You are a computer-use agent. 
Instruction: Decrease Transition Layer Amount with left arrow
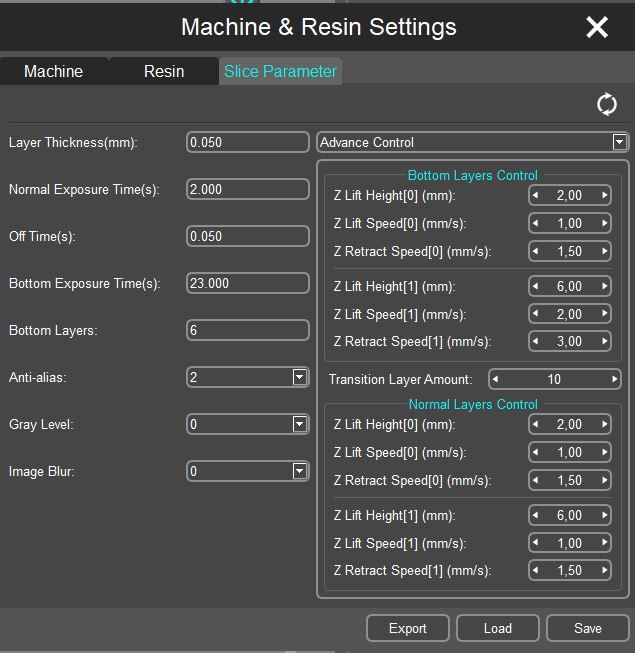pos(496,380)
